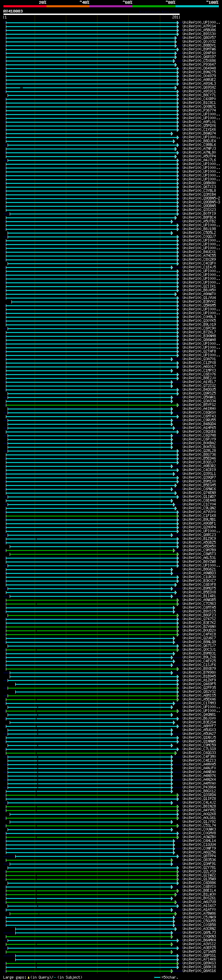222x980 pixels.
Task: Select hit label UniRef100_B9MTW6
Action: 199,49
